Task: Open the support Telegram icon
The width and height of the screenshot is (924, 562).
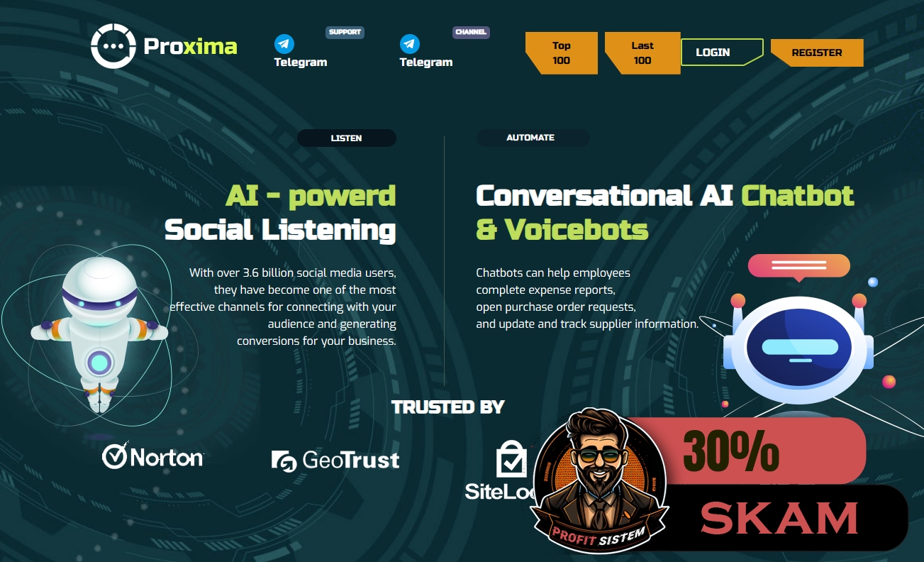Action: click(284, 44)
